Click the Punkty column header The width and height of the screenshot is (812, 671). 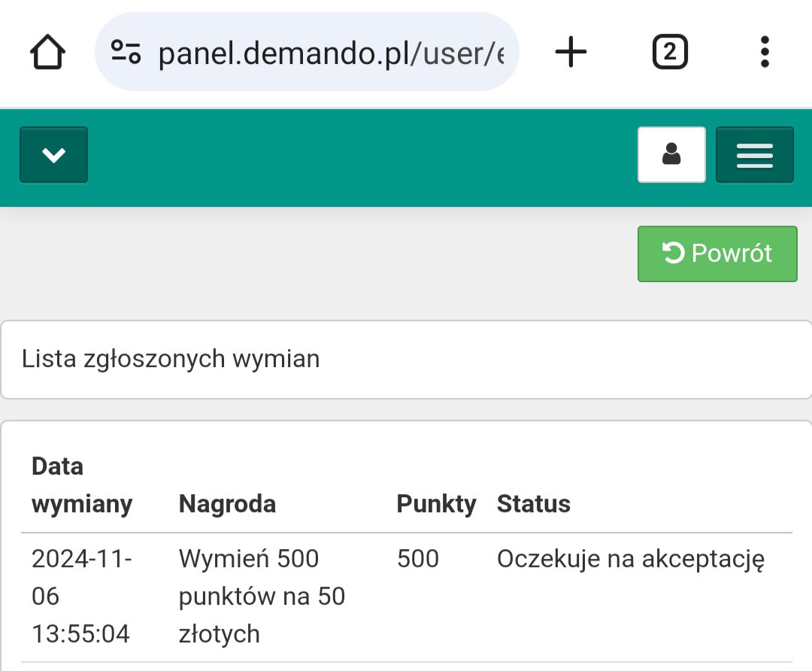[436, 504]
